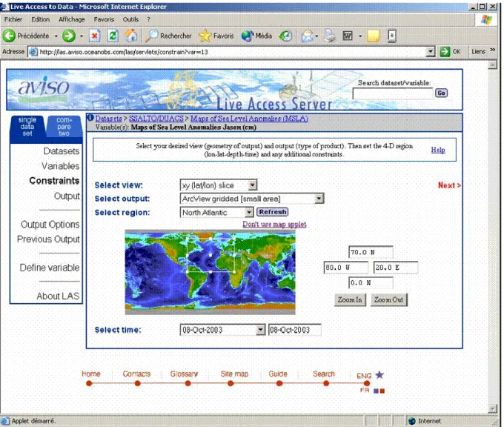Open the Média toolbar button
This screenshot has height=427, width=504.
click(x=257, y=36)
